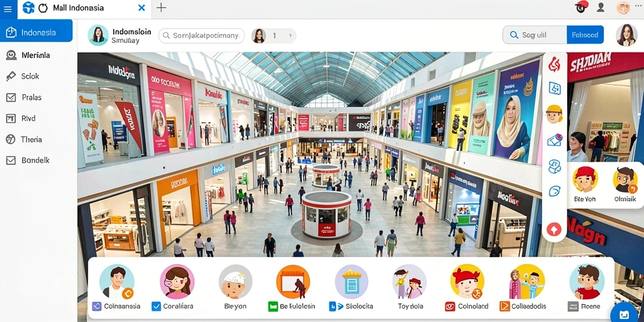Open the profile photo at top right

coord(626,35)
